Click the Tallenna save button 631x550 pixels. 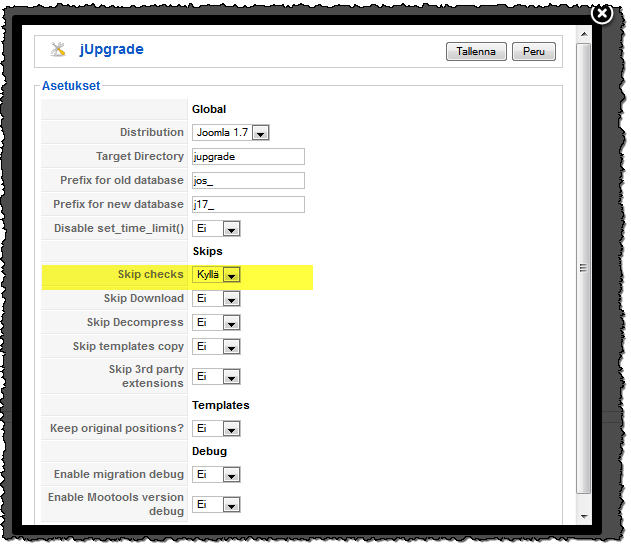coord(476,51)
